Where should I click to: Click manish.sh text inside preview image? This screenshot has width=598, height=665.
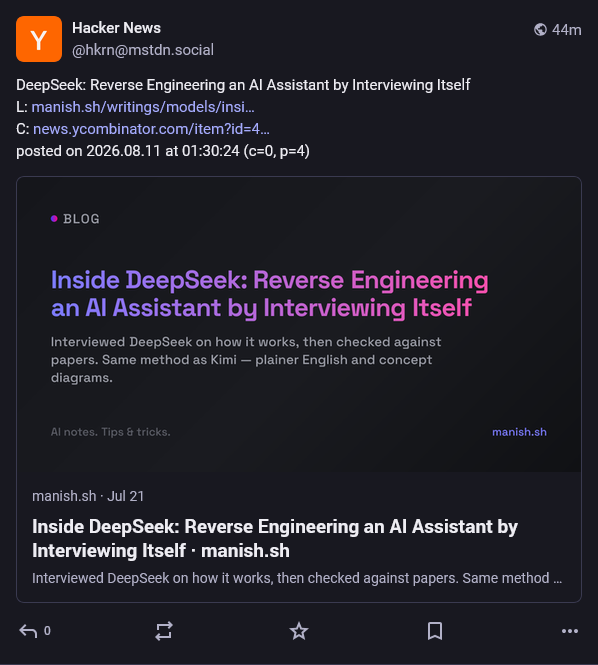519,432
